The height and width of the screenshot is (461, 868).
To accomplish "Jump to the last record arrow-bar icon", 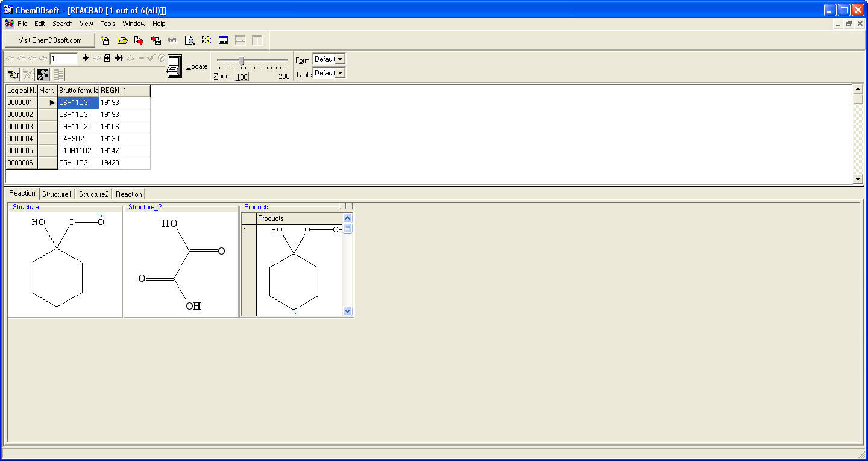I will tap(119, 58).
